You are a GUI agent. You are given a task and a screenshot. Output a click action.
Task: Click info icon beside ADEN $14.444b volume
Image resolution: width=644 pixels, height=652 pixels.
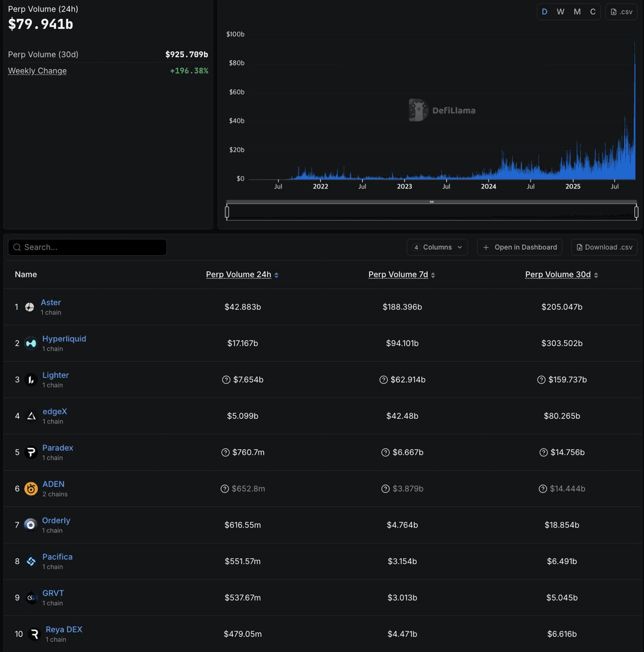coord(543,489)
